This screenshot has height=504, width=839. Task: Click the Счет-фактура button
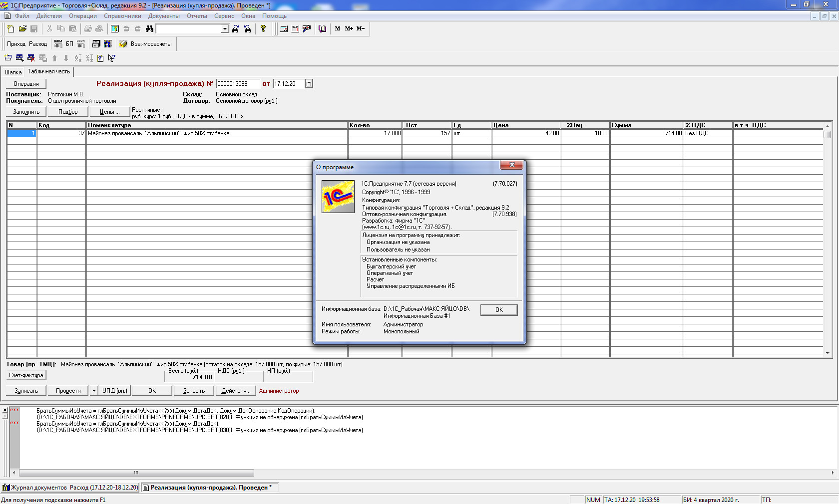(26, 375)
